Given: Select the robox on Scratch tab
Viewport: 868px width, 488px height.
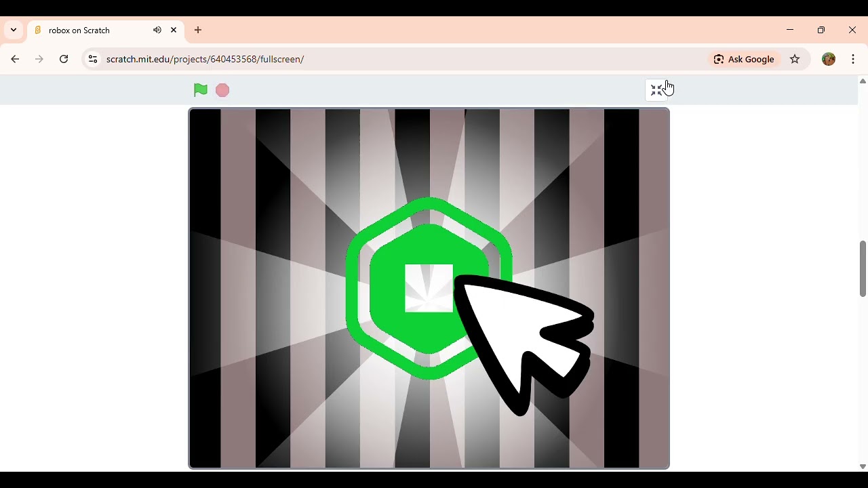Looking at the screenshot, I should click(106, 30).
